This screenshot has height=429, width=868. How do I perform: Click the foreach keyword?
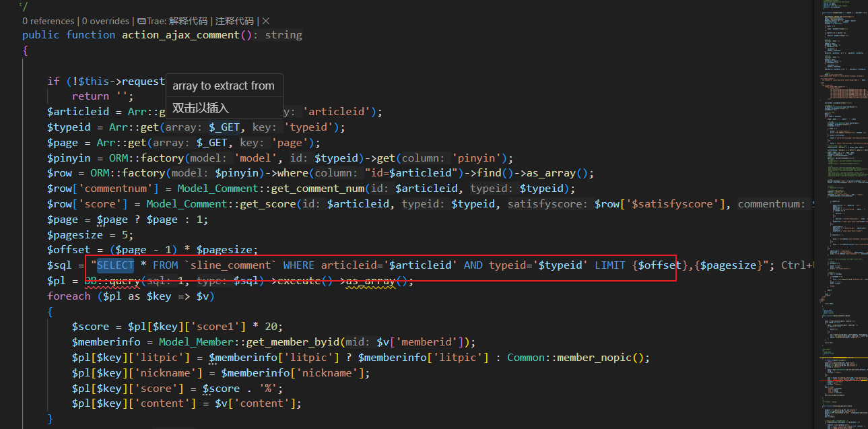pos(68,296)
